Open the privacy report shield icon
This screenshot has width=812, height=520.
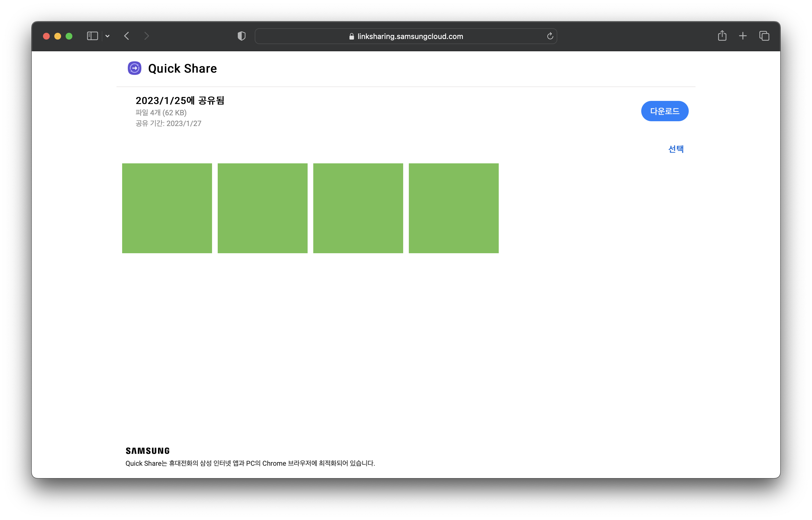tap(241, 36)
